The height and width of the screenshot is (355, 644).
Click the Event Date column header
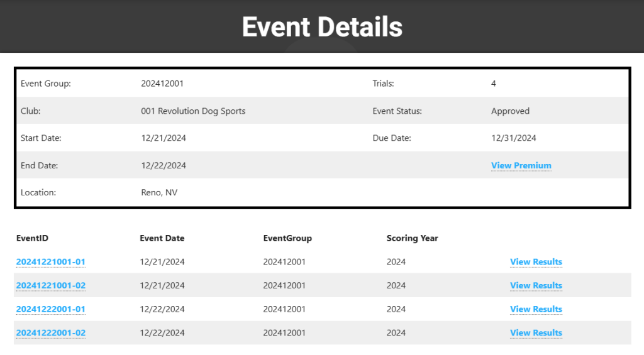click(x=162, y=238)
